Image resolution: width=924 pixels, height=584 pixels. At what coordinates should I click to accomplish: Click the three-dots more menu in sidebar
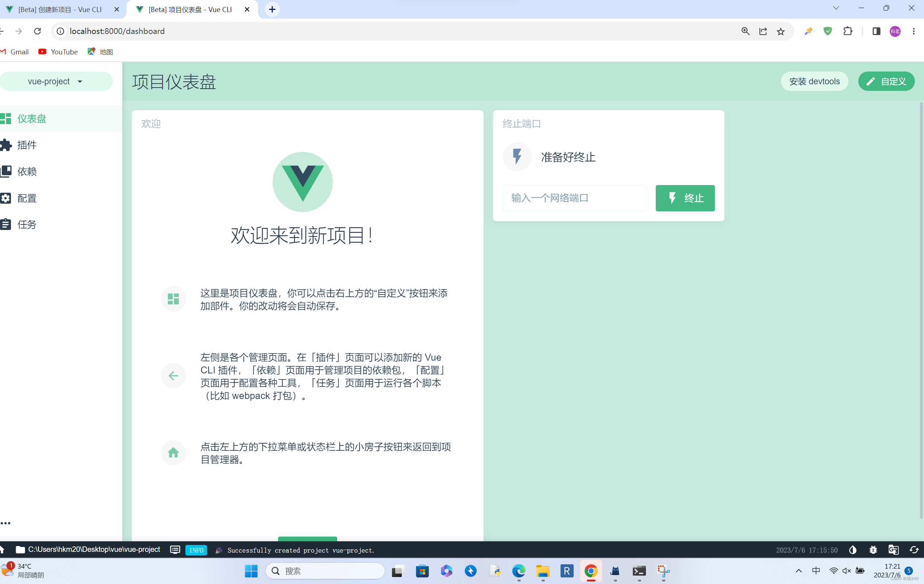(5, 523)
